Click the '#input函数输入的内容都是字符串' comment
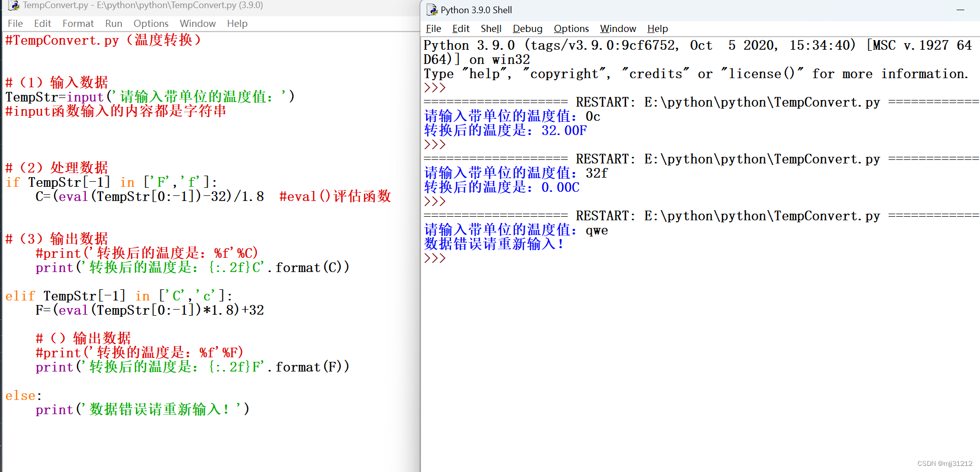980x472 pixels. (116, 111)
